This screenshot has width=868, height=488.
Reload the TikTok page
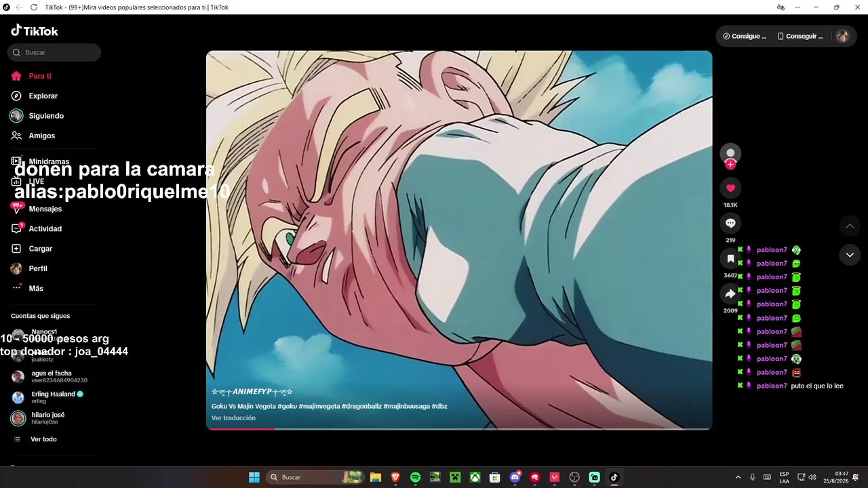click(x=34, y=7)
